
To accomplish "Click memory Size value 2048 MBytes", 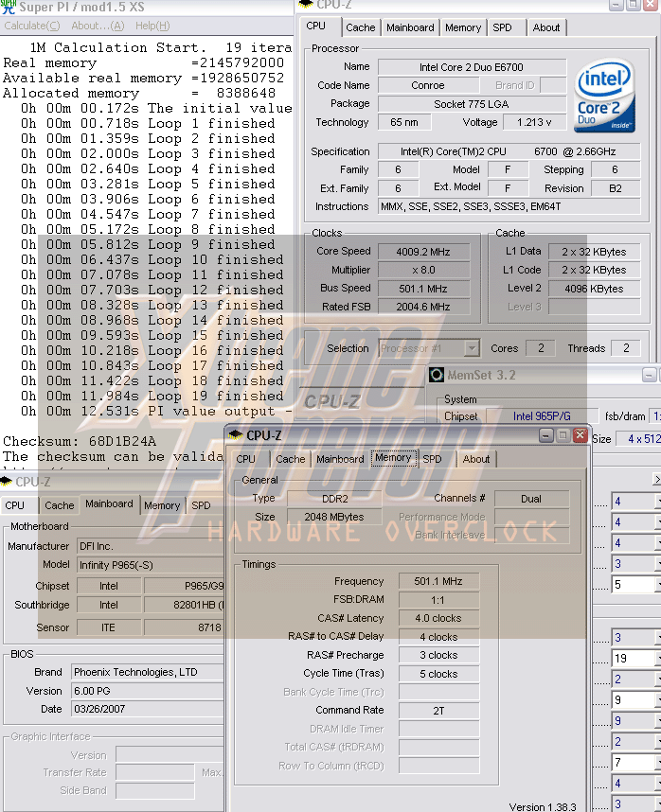I will pos(334,517).
